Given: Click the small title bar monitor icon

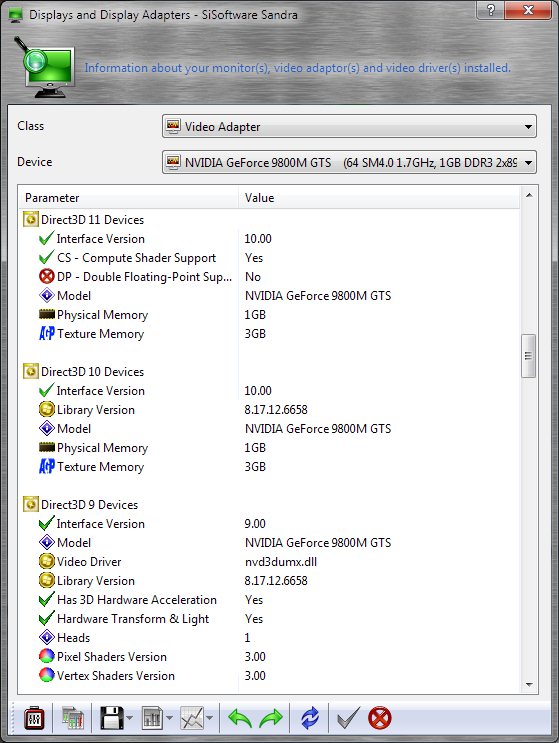Looking at the screenshot, I should (x=16, y=15).
